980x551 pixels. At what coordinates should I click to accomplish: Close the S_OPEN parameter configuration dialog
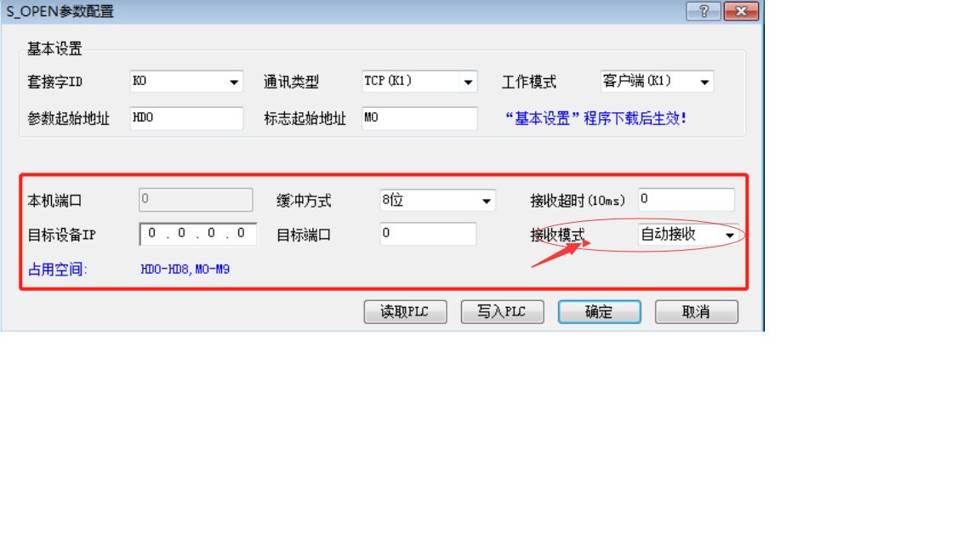pos(741,11)
